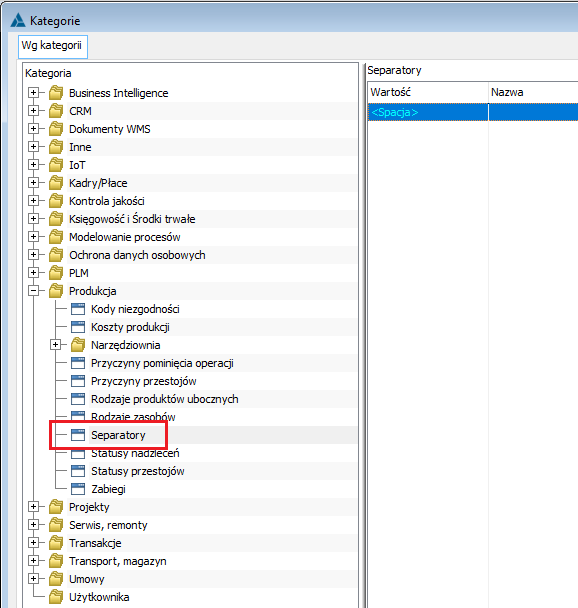Click the Użytkownika folder icon
Image resolution: width=578 pixels, height=608 pixels.
56,597
